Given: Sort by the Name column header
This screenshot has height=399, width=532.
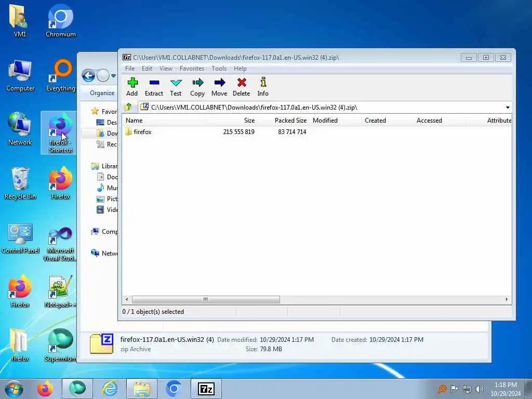Looking at the screenshot, I should point(164,121).
